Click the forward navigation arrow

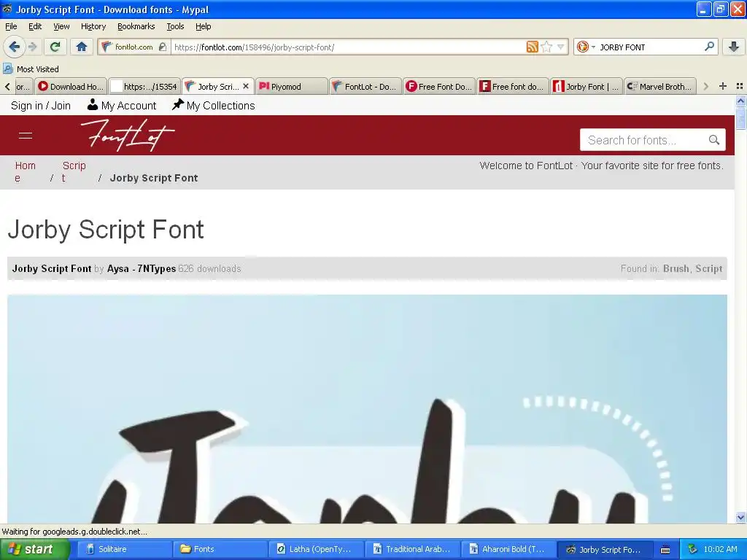[32, 47]
